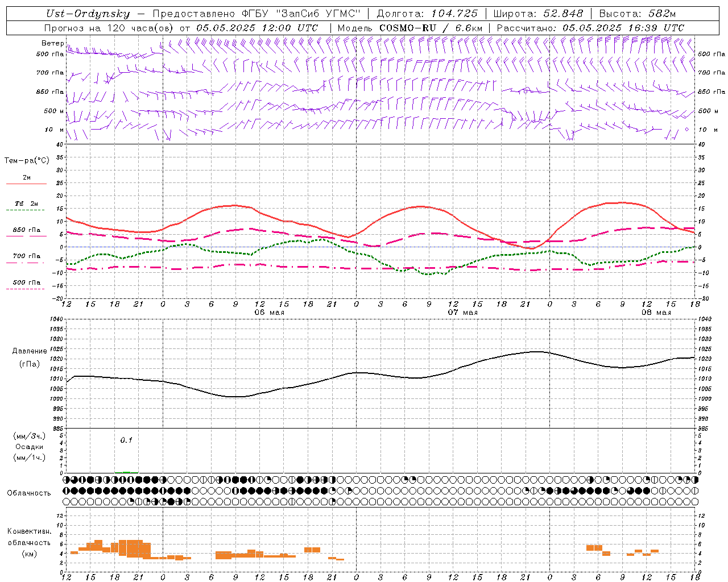This screenshot has width=728, height=582.
Task: Click the (мм/1ч.) precipitation unit label
Action: pyautogui.click(x=30, y=458)
